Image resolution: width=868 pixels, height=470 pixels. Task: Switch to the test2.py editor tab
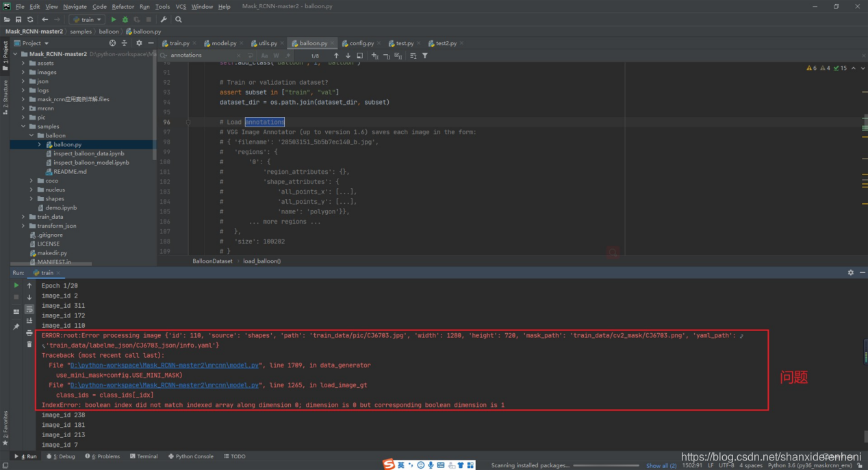coord(442,43)
